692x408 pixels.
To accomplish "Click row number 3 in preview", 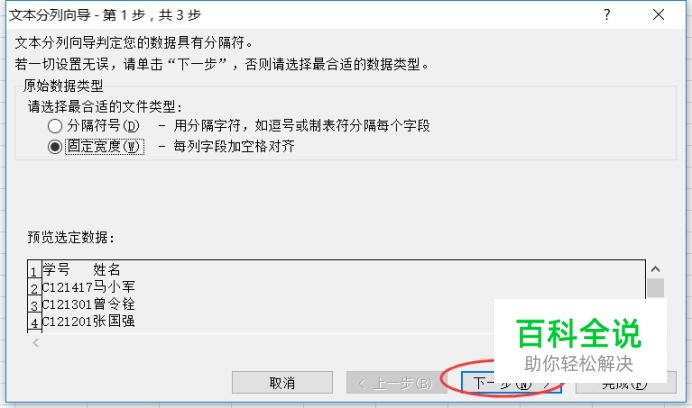I will pyautogui.click(x=34, y=306).
